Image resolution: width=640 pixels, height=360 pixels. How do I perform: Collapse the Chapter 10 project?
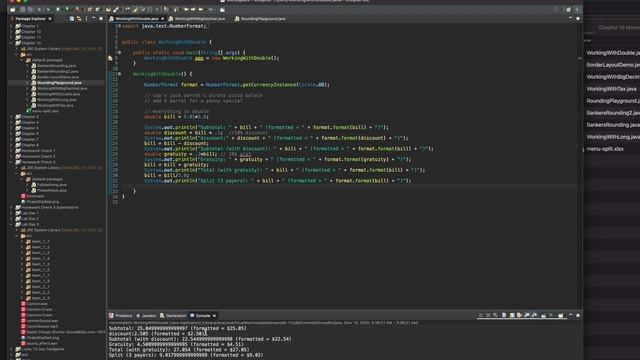[x=11, y=43]
